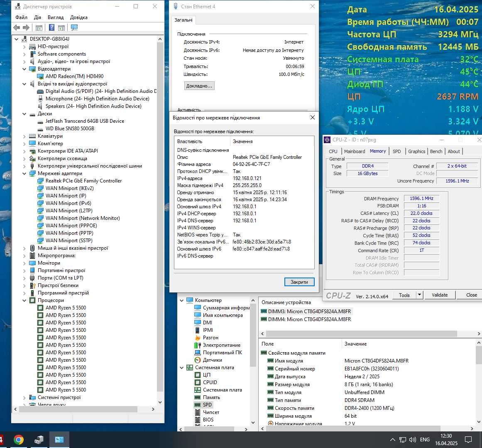This screenshot has height=448, width=482.
Task: Click the network icon in system tray
Action: point(403,440)
